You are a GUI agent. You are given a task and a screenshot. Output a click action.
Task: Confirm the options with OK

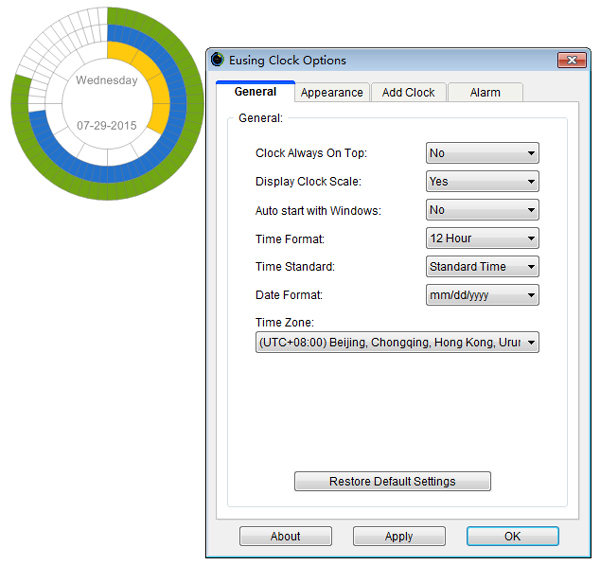[512, 536]
